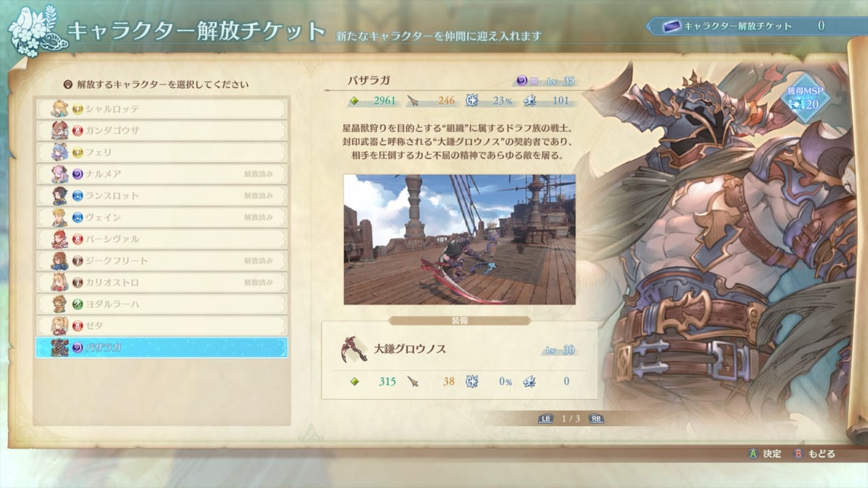868x488 pixels.
Task: Click the purple ticket icon in the top bar
Action: click(x=672, y=26)
